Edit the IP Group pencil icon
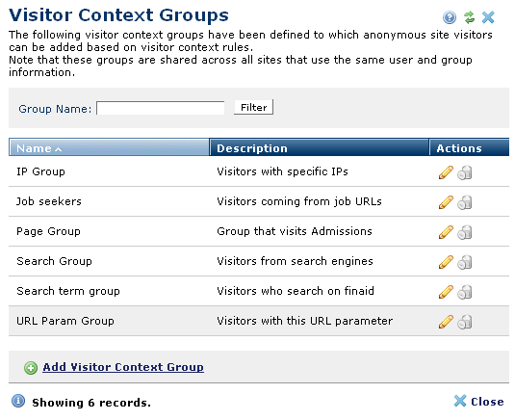Image resolution: width=515 pixels, height=420 pixels. click(x=446, y=172)
